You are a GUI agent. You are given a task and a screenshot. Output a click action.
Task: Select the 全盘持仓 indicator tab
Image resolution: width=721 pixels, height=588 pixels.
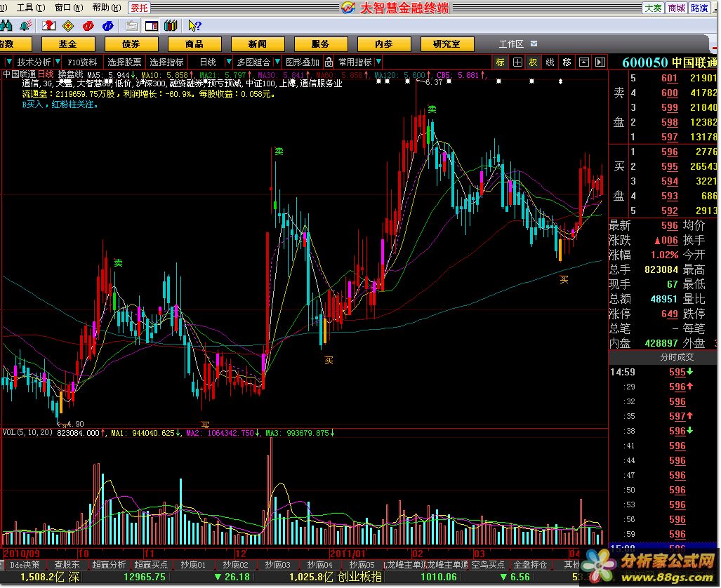(x=530, y=565)
